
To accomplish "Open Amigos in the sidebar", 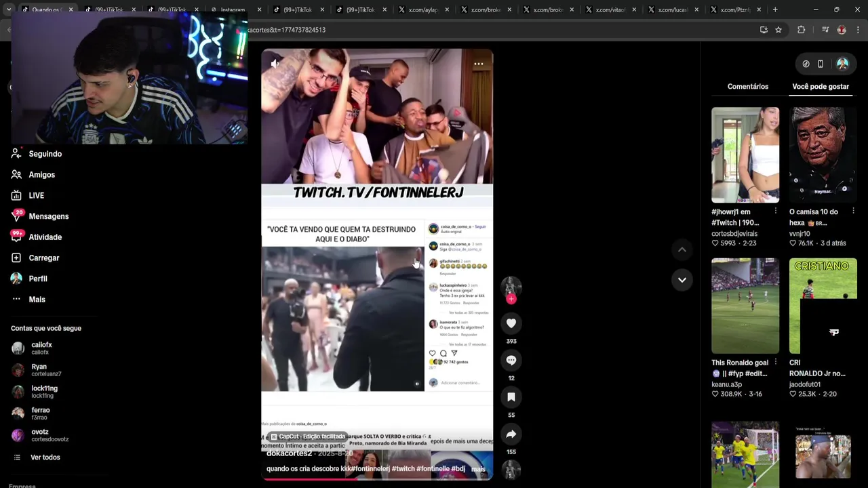I will pyautogui.click(x=41, y=175).
